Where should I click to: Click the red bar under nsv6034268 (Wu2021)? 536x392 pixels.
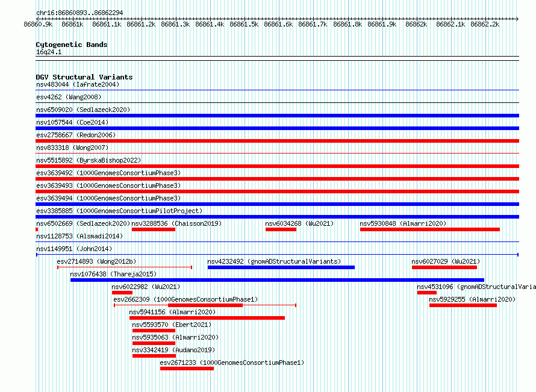point(281,229)
